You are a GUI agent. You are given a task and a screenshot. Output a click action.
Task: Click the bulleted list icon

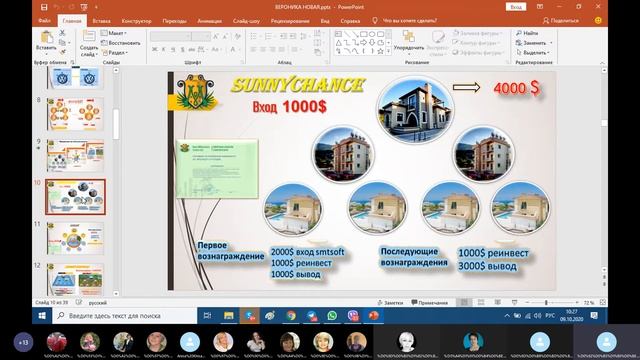pos(253,37)
